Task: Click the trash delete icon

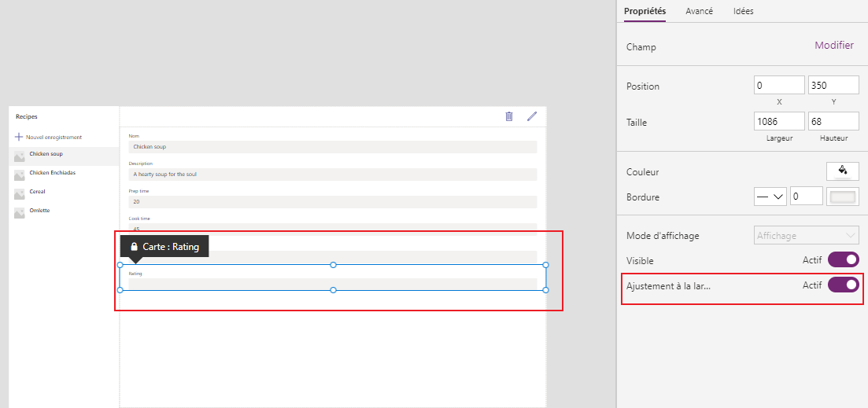Action: coord(508,116)
